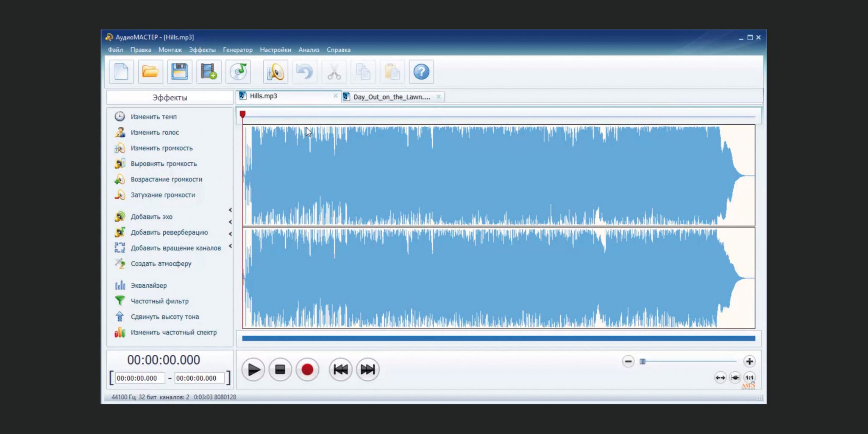The image size is (868, 434).
Task: Stop playback with the Stop button
Action: tap(280, 370)
